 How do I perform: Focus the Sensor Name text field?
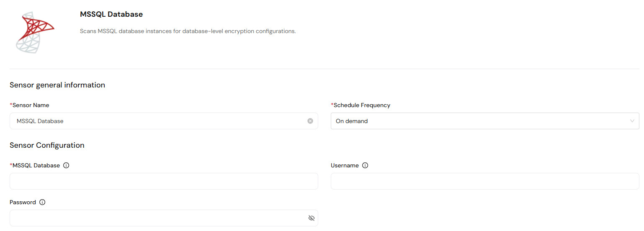(x=164, y=121)
